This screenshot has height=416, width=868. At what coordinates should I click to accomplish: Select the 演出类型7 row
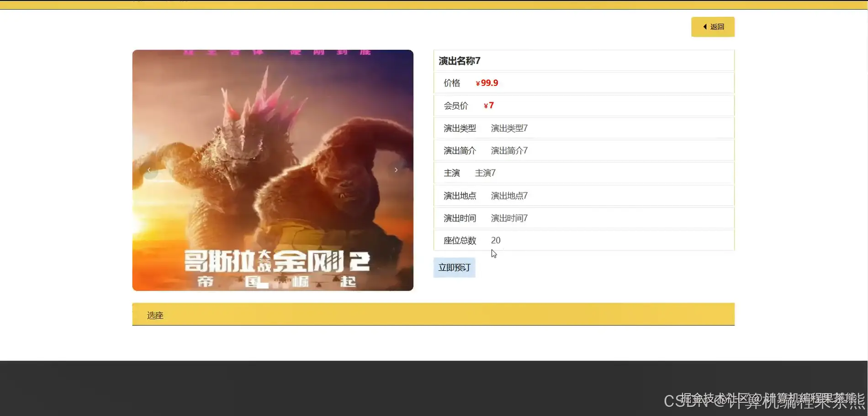(509, 128)
